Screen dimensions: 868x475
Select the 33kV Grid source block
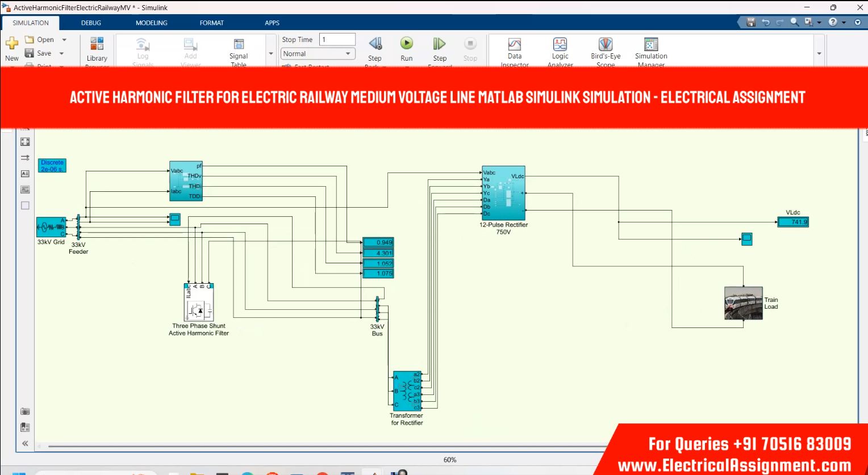[51, 227]
